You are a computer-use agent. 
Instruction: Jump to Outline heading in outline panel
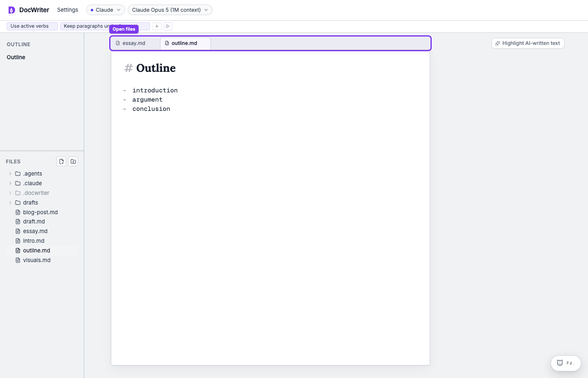[x=16, y=57]
